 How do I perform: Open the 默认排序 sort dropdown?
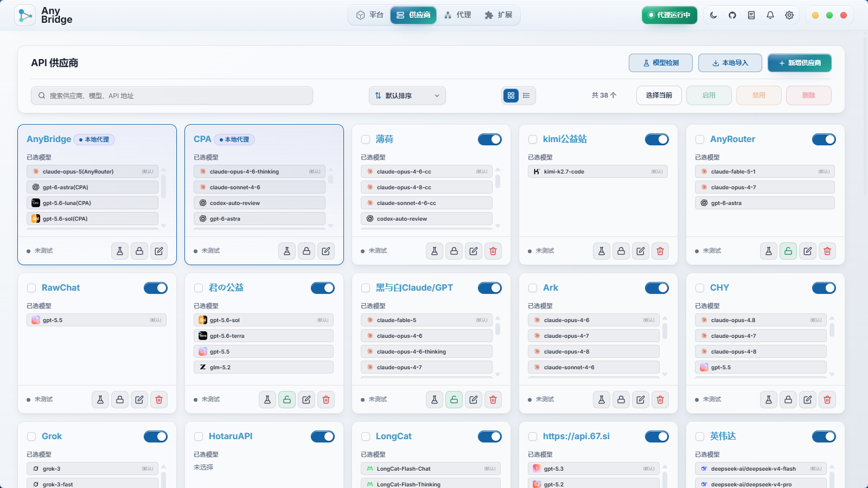click(407, 95)
